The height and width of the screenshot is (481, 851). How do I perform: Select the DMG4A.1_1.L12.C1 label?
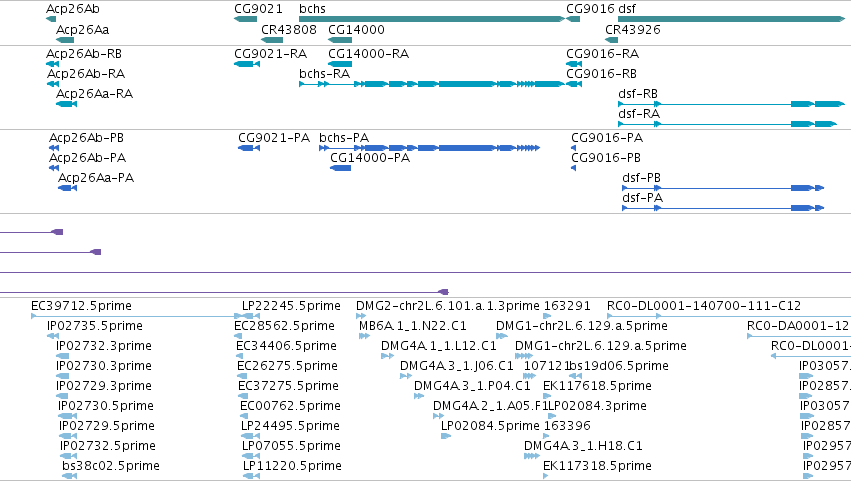coord(439,346)
